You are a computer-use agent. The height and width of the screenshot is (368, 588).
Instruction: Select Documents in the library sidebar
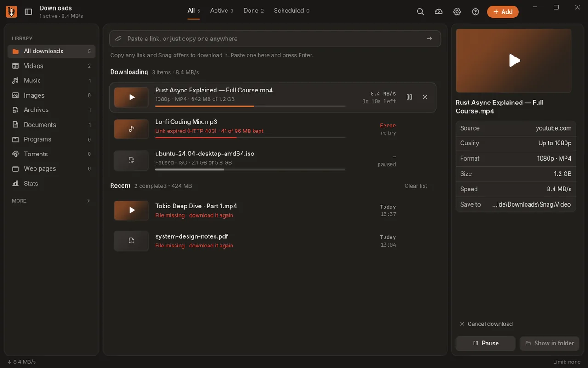51,125
